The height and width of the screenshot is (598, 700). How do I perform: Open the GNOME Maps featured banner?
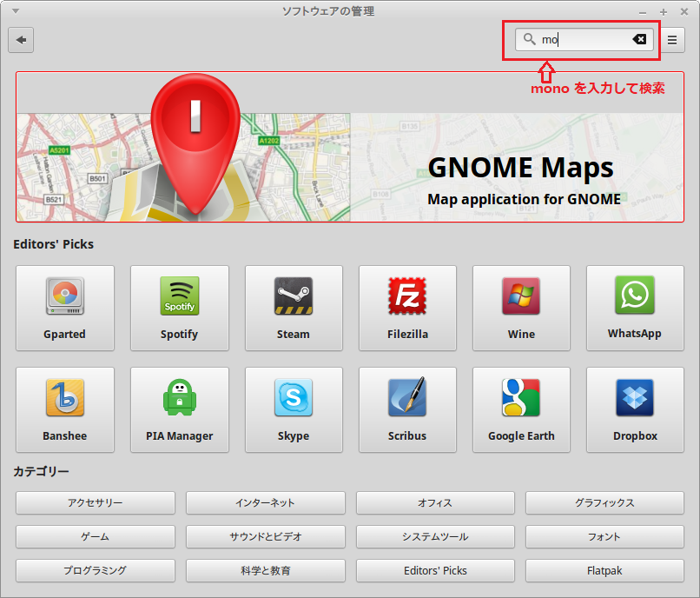tap(350, 147)
